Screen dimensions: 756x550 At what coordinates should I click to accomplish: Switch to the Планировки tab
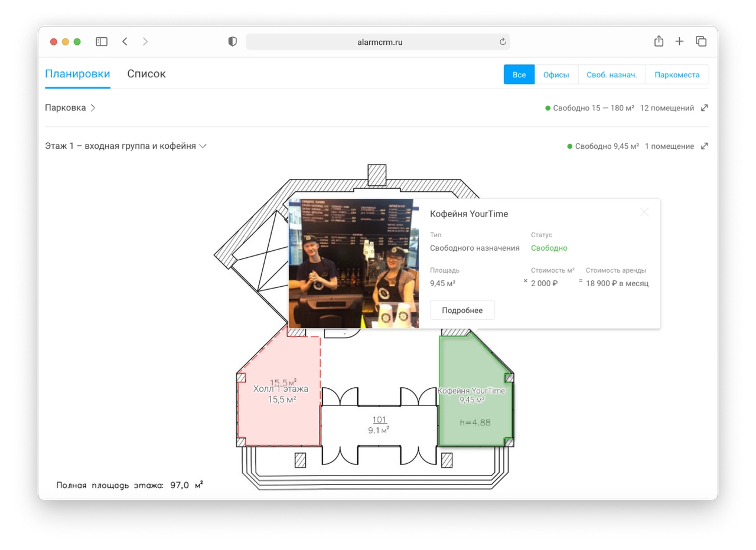click(x=77, y=74)
